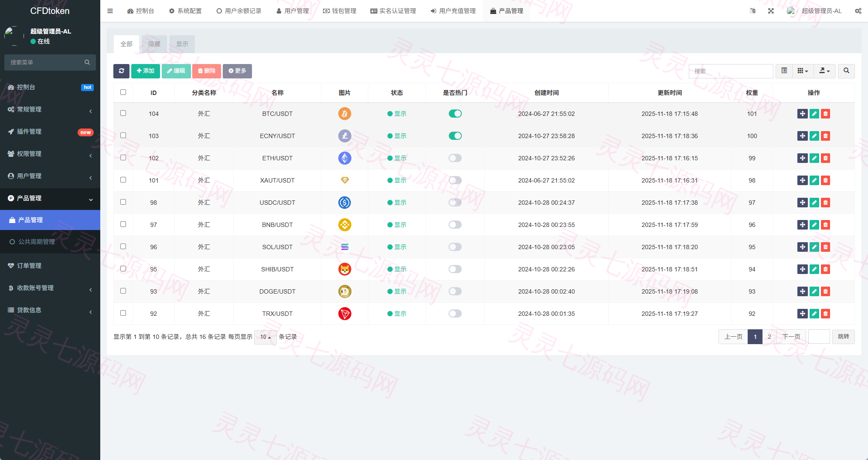Screen dimensions: 868x460
Task: Click the table 搜索 input field
Action: tap(731, 71)
